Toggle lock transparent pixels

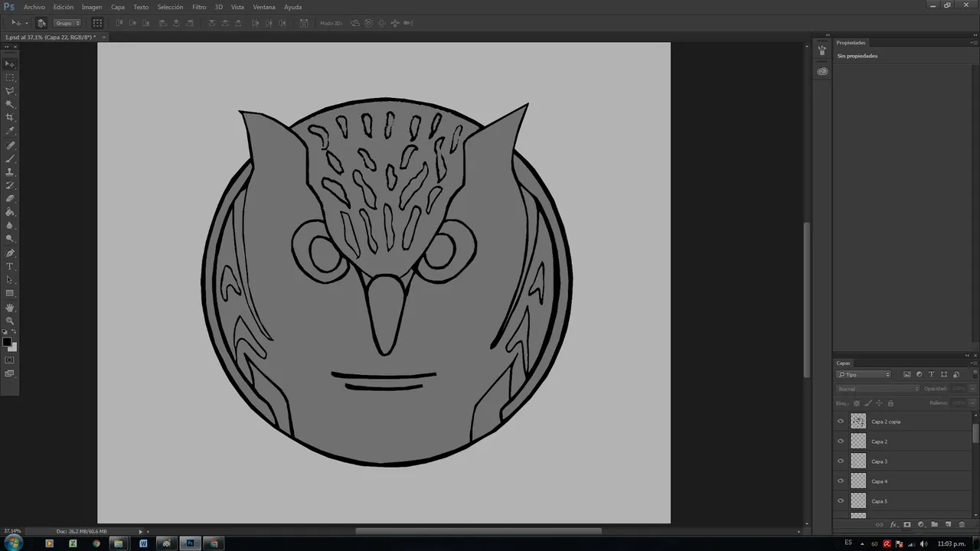857,403
